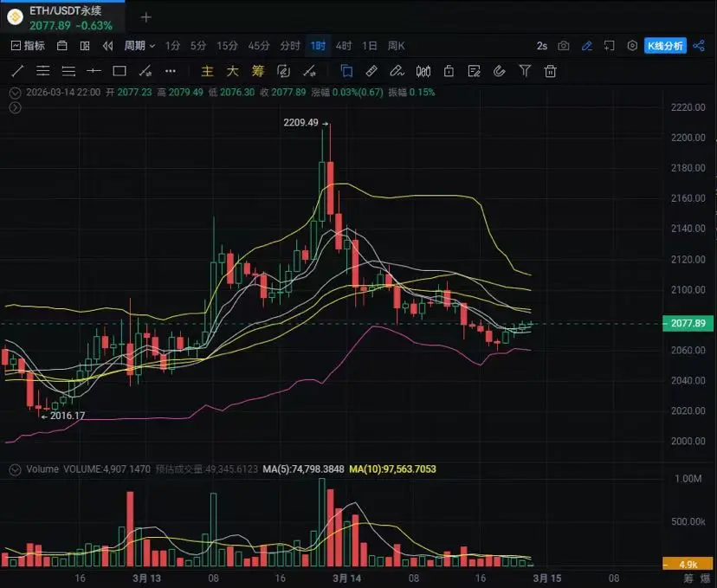Select the 15分 timeframe
The image size is (717, 588).
coord(227,46)
